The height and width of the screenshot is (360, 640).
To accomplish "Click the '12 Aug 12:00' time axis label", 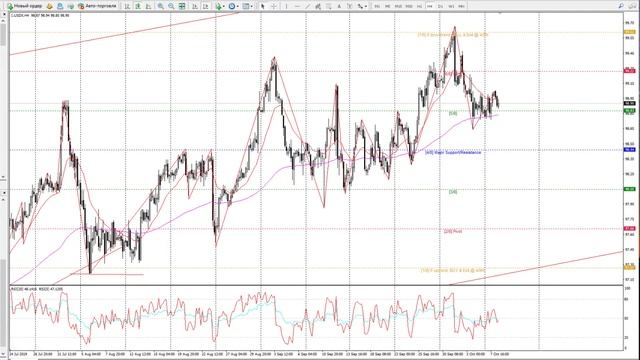I will tap(140, 354).
